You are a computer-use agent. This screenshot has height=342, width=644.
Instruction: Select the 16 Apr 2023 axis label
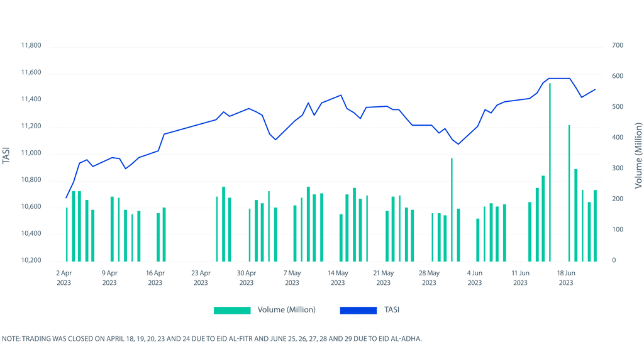(155, 278)
